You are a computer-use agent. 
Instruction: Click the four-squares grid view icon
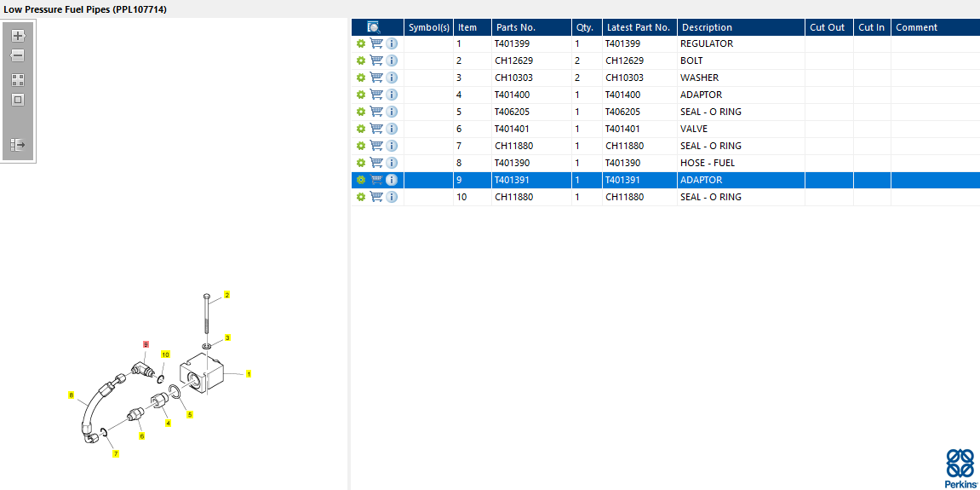click(x=18, y=80)
